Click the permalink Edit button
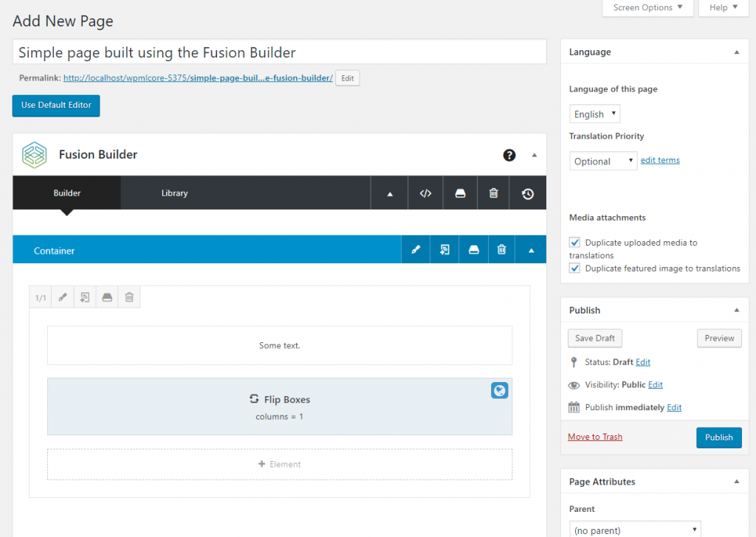Screen dimensions: 756x537 [348, 78]
